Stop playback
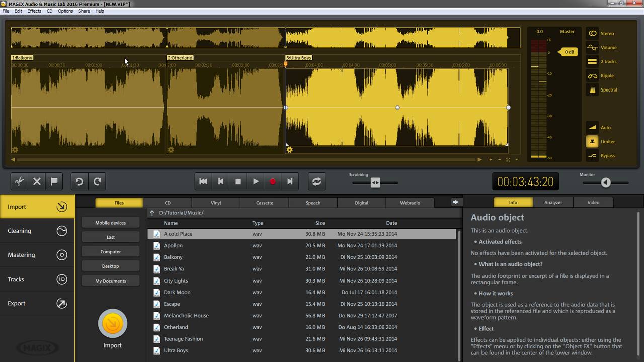644x362 pixels. click(x=238, y=182)
